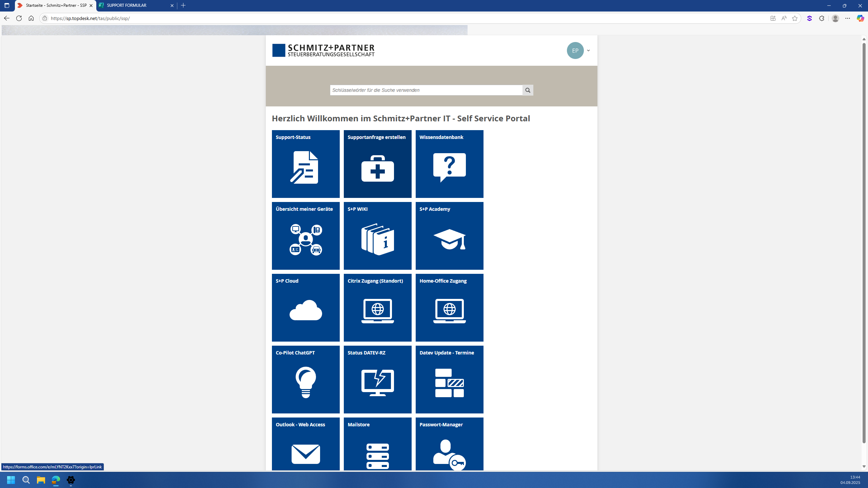Open the browser Settings and more menu

coord(847,18)
